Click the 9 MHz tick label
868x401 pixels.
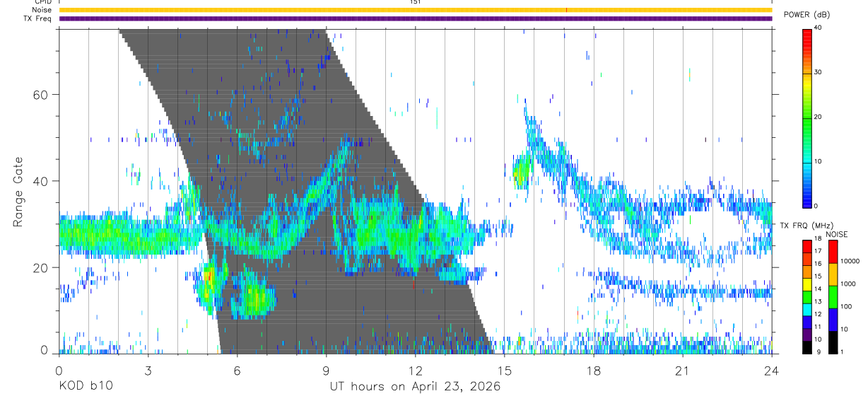[817, 351]
